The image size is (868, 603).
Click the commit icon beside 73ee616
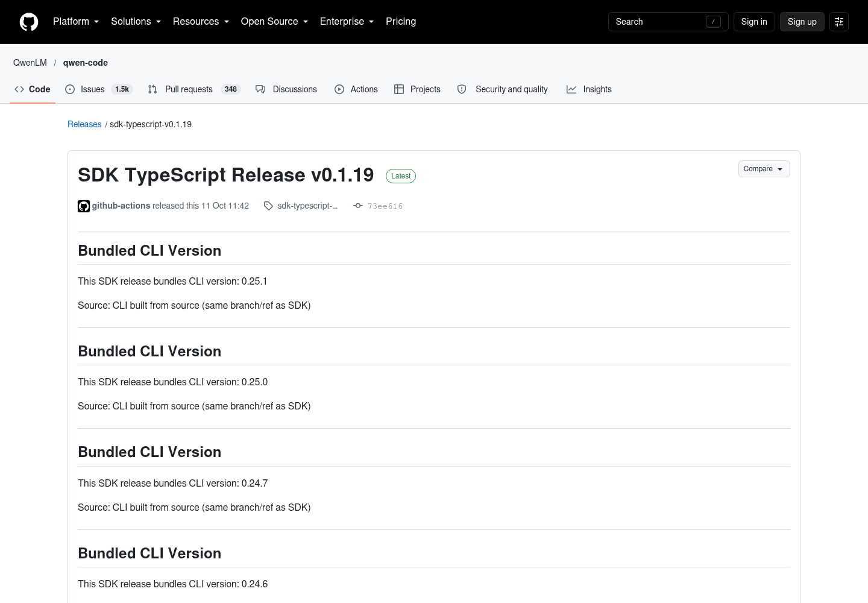coord(358,206)
